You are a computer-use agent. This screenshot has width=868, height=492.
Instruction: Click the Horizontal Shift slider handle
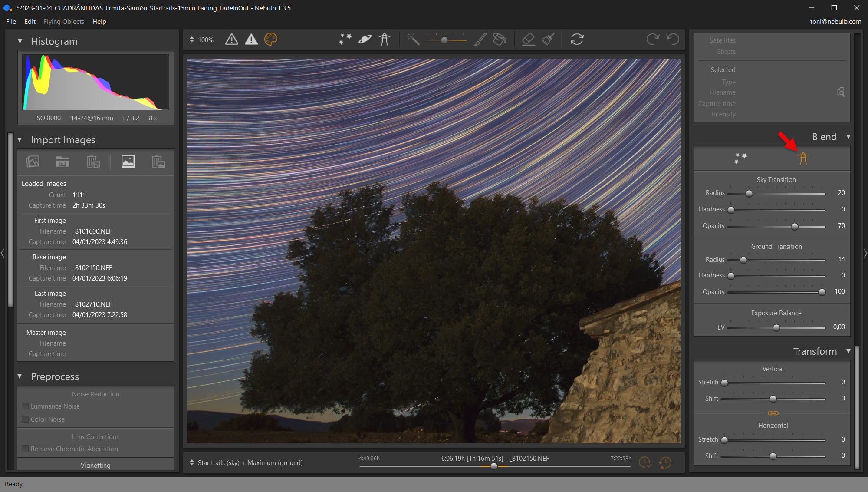click(773, 456)
